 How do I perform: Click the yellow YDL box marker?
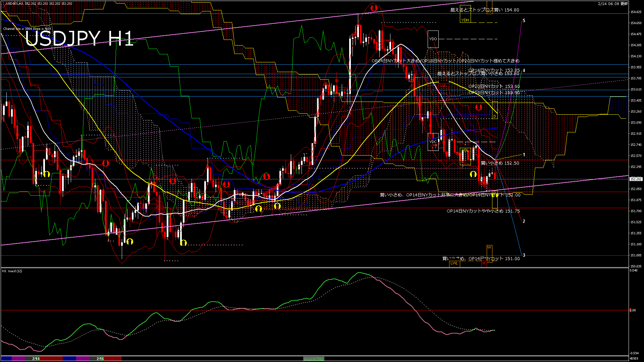(x=465, y=156)
